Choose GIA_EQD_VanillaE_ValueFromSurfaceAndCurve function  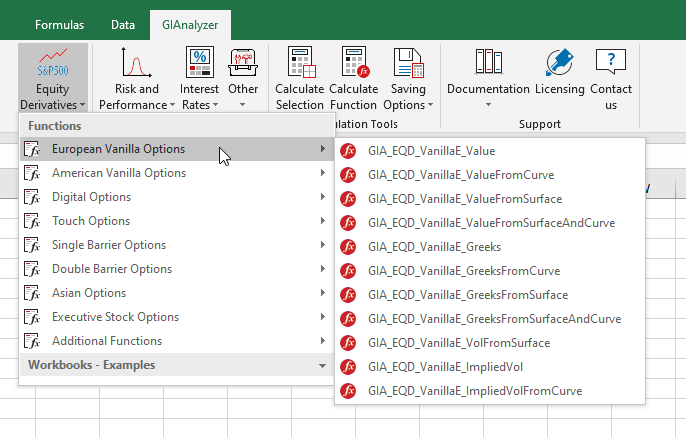(490, 223)
